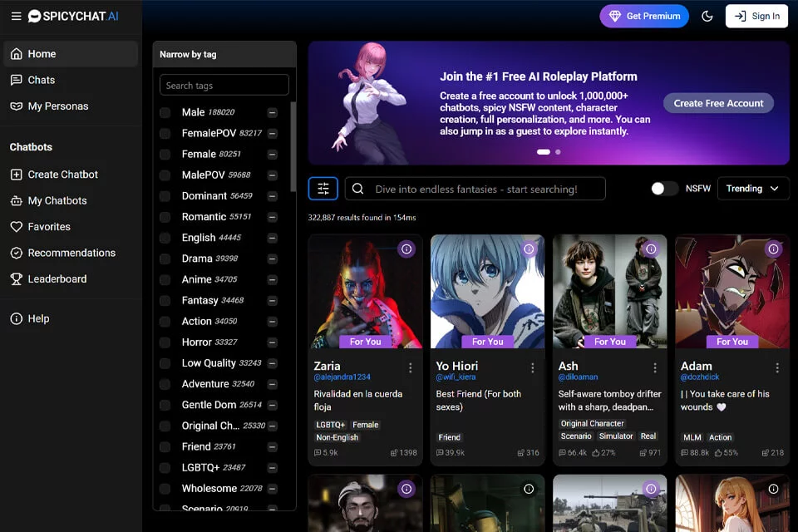The width and height of the screenshot is (798, 532).
Task: Exclude the Horror tag with minus
Action: tap(273, 342)
